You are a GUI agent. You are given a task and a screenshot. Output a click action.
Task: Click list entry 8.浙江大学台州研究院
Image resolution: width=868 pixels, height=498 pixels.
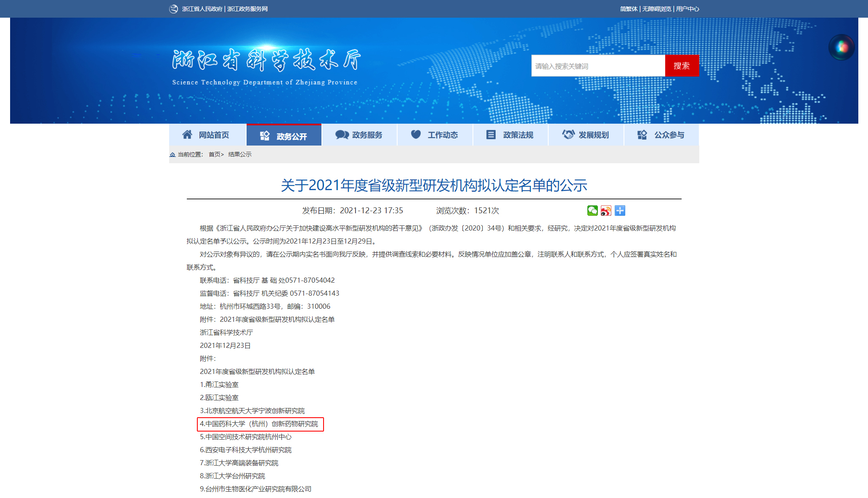(x=232, y=476)
